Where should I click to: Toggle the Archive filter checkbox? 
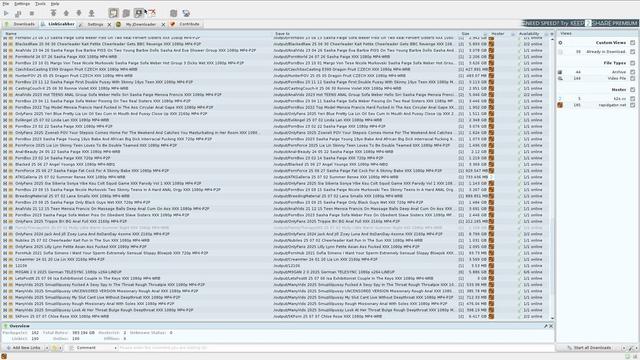coord(633,72)
